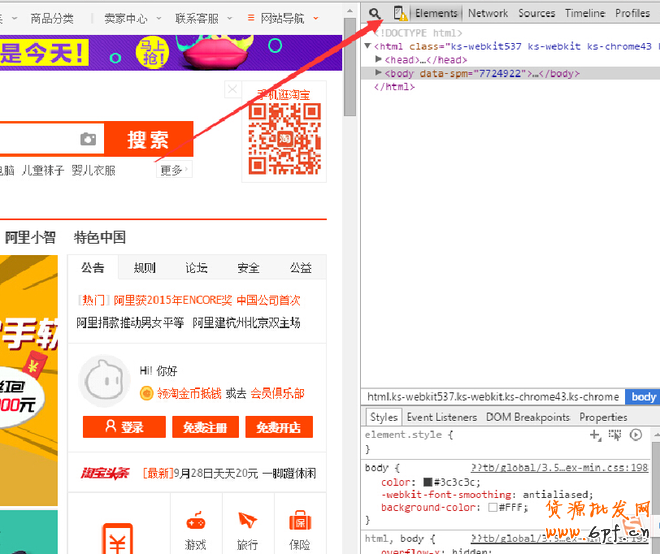Viewport: 660px width, 554px height.
Task: Click the element.style rule text
Action: pyautogui.click(x=408, y=435)
